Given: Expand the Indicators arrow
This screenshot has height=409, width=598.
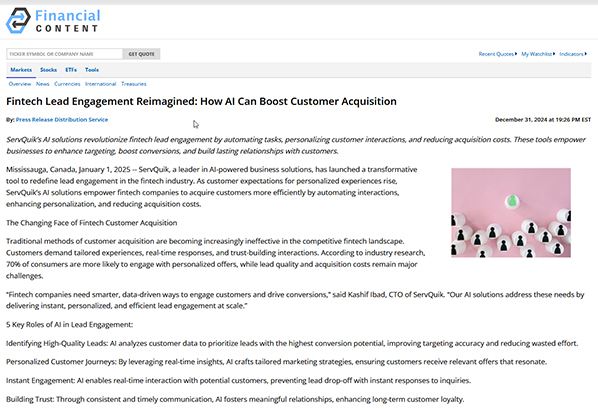Looking at the screenshot, I should 586,54.
